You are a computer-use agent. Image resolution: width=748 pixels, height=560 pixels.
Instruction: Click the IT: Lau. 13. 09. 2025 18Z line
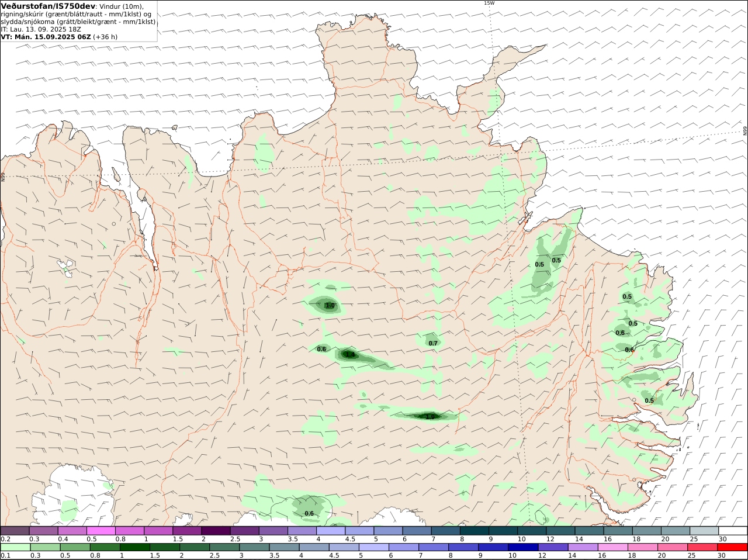pos(41,29)
